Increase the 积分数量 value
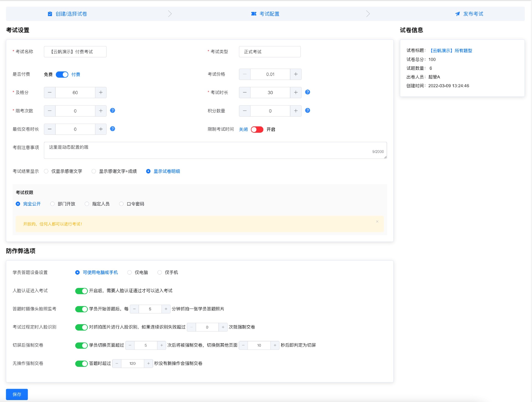Screen dimensions: 532x402 [296, 111]
